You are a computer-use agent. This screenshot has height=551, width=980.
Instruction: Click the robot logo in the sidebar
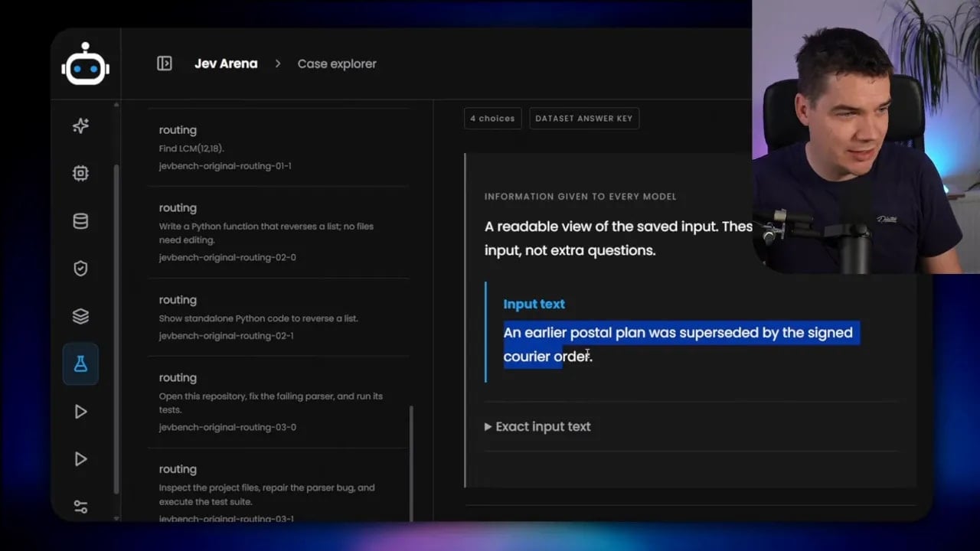click(85, 64)
